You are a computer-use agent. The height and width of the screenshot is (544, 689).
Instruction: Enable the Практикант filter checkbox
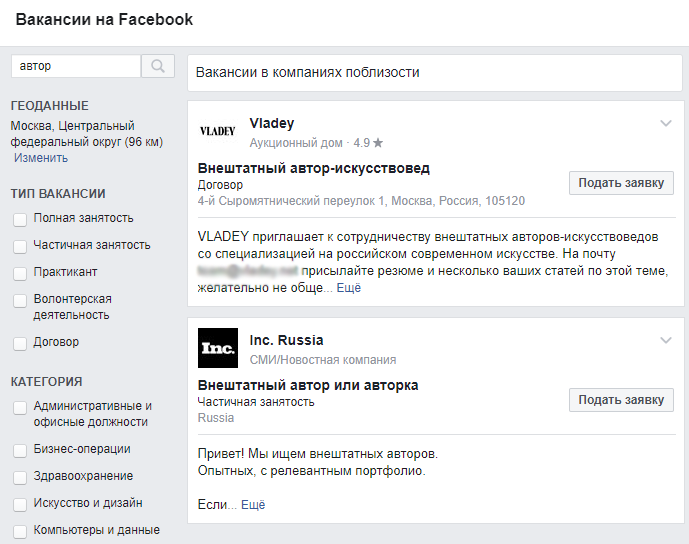[x=20, y=273]
